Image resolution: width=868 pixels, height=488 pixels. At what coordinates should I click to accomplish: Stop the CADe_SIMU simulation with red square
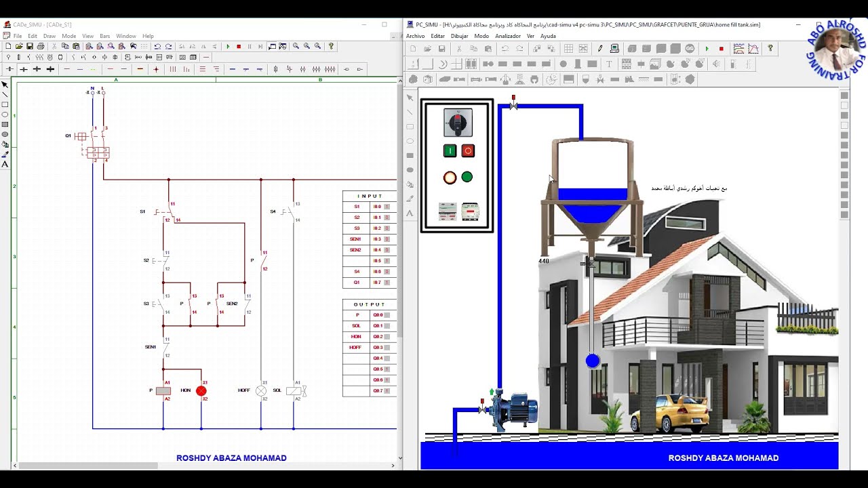[239, 46]
